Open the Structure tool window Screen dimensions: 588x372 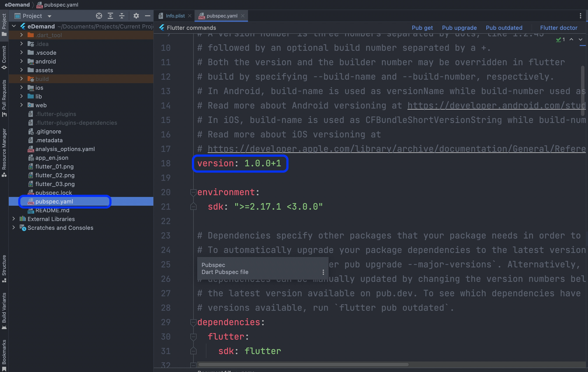(4, 269)
